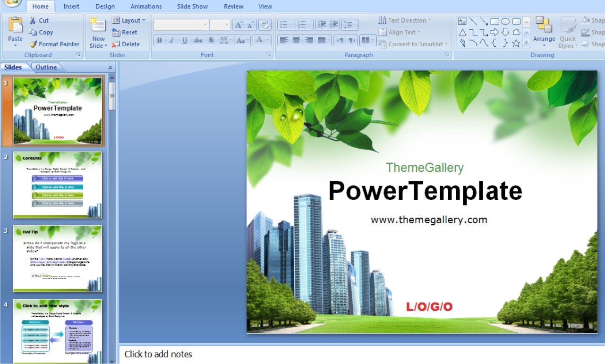Switch to the View ribbon tab
The image size is (605, 364).
(x=265, y=7)
